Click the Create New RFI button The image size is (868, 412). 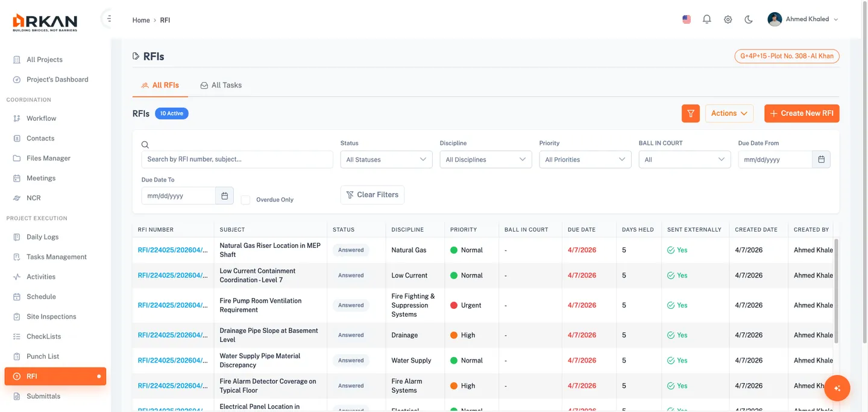click(x=802, y=113)
